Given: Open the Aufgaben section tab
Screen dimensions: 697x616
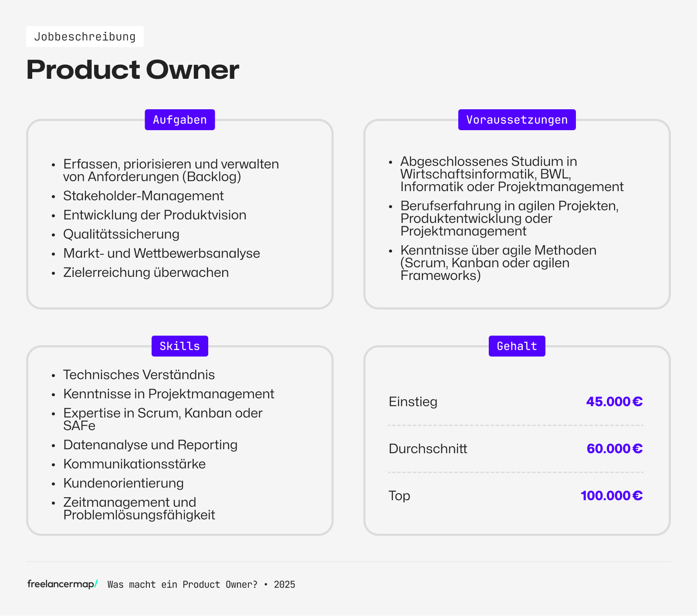Looking at the screenshot, I should [x=179, y=119].
